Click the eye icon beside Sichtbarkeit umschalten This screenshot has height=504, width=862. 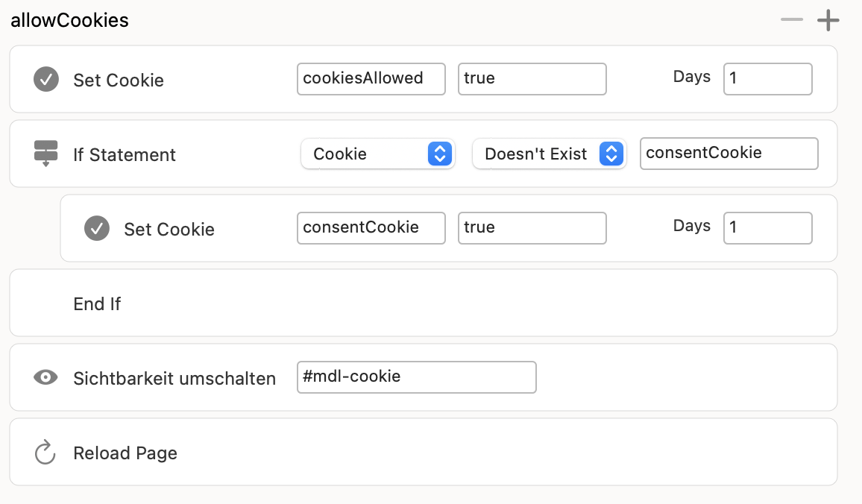click(46, 377)
